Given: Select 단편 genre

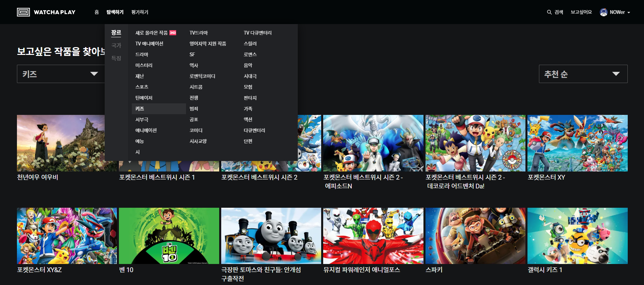Looking at the screenshot, I should click(248, 141).
